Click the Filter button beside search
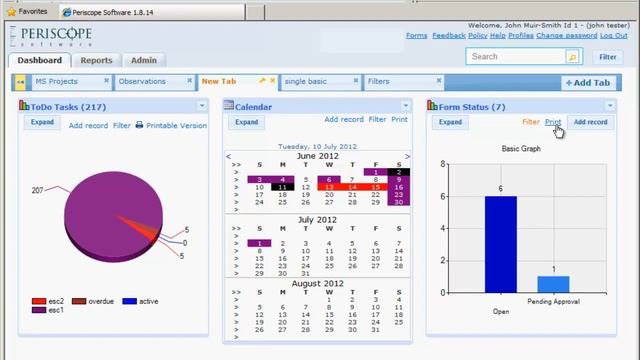The width and height of the screenshot is (640, 360). pos(608,57)
